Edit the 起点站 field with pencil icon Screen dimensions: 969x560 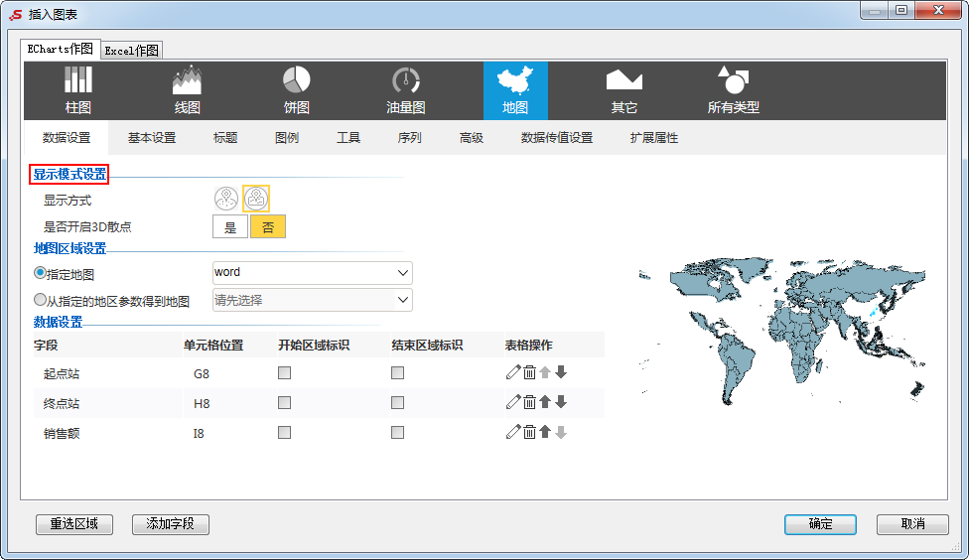point(513,372)
